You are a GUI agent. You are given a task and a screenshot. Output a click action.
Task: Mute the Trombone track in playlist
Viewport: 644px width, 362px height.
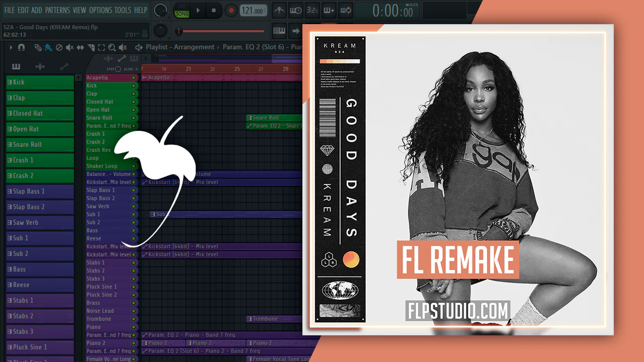click(134, 319)
